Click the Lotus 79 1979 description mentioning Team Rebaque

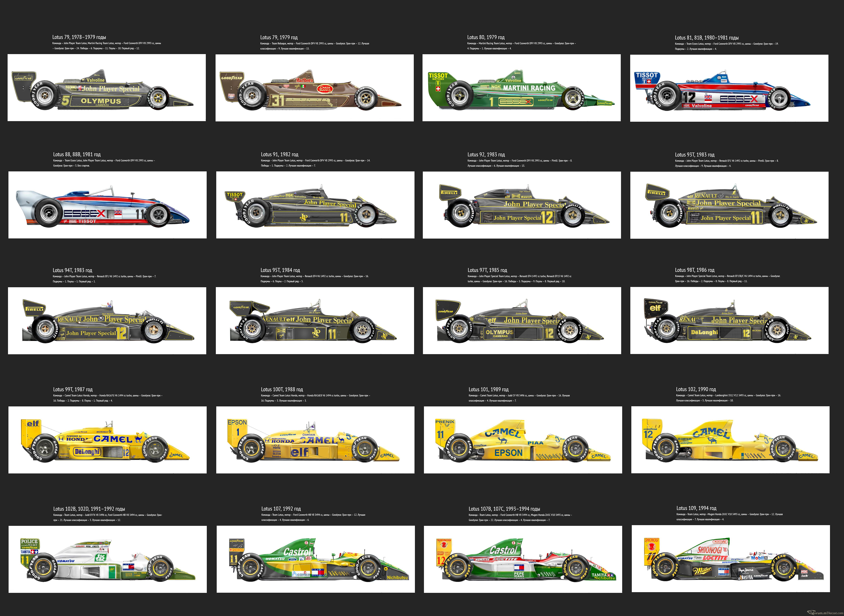pos(315,46)
